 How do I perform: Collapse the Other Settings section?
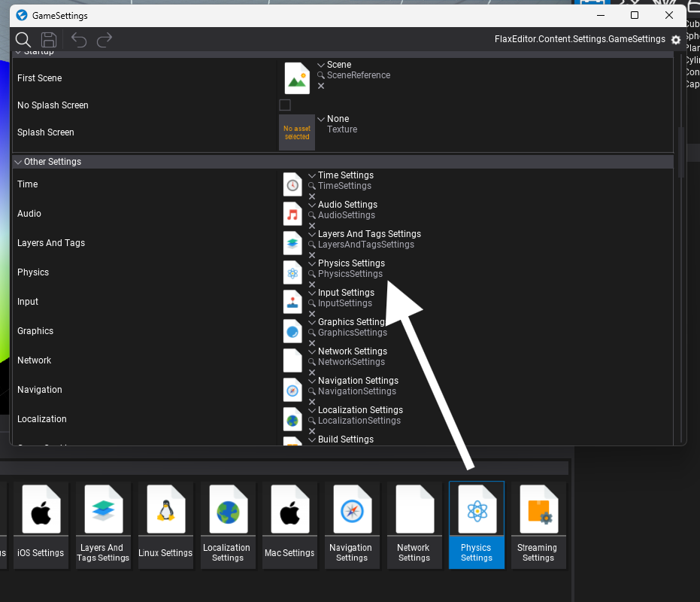(18, 162)
